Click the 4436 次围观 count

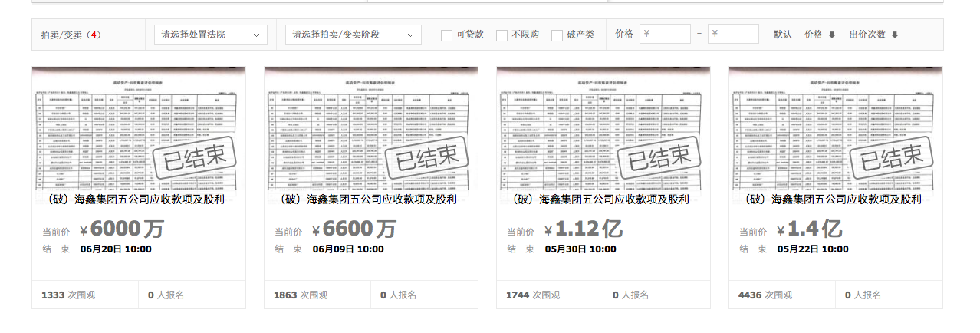[765, 295]
